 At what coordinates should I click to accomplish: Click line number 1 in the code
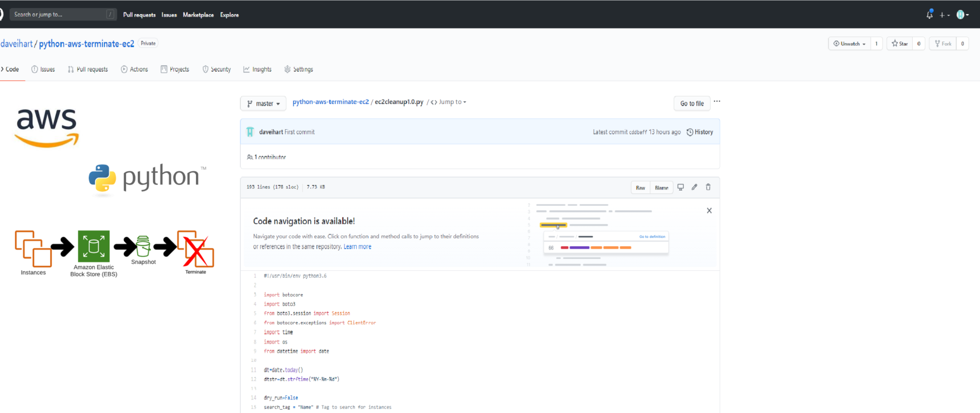pos(255,276)
